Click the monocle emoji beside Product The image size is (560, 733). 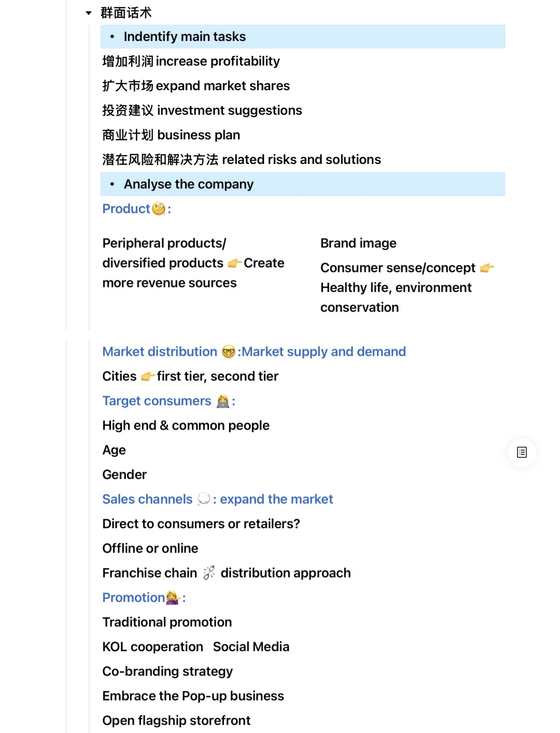[159, 209]
